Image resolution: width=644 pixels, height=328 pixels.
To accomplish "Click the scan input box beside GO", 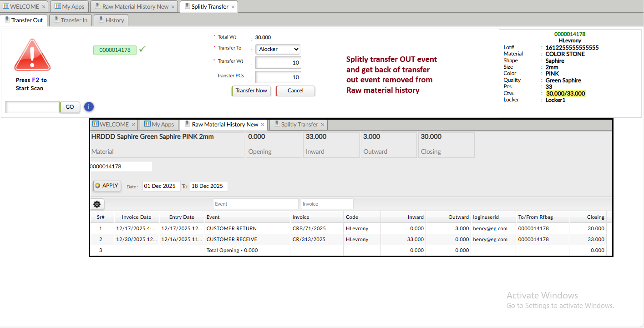I will (x=32, y=107).
